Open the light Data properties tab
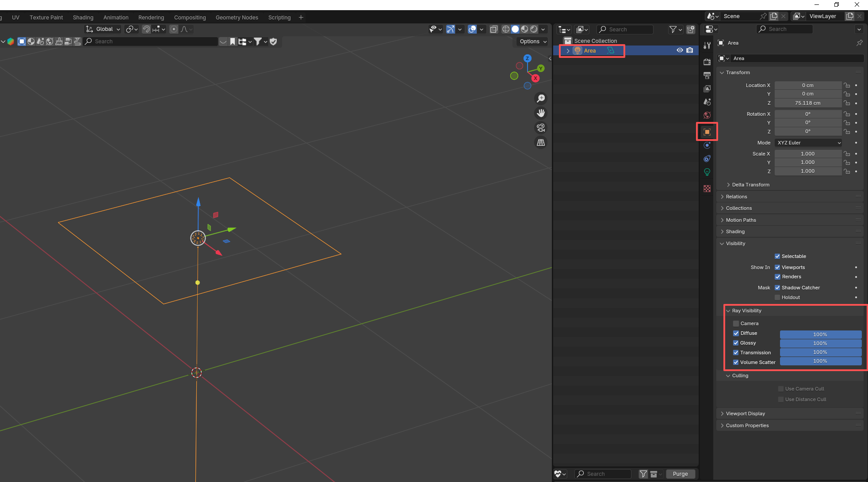The image size is (868, 482). (707, 172)
